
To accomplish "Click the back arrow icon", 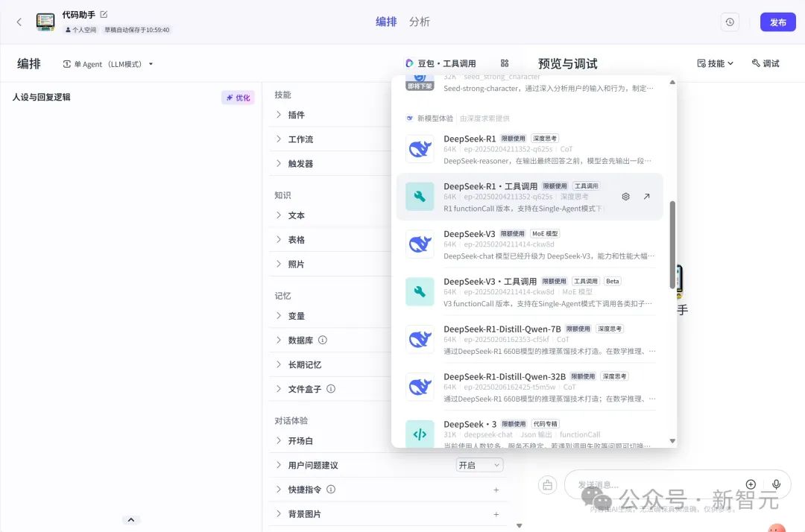I will [19, 22].
